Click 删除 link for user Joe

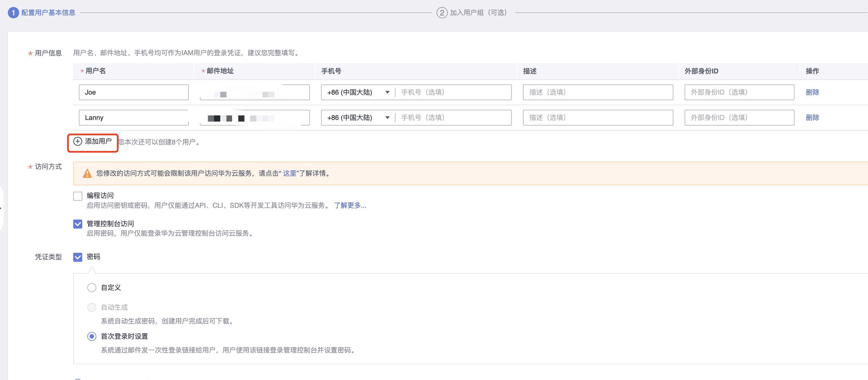pos(812,92)
